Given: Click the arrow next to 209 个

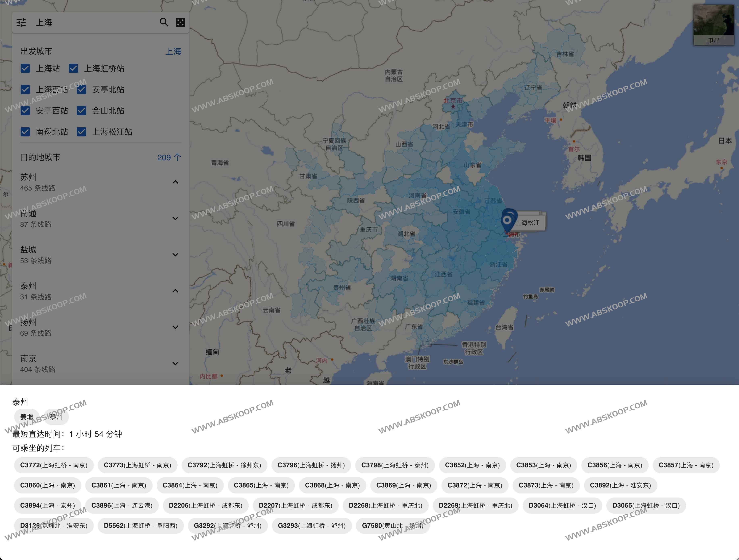Looking at the screenshot, I should [177, 157].
